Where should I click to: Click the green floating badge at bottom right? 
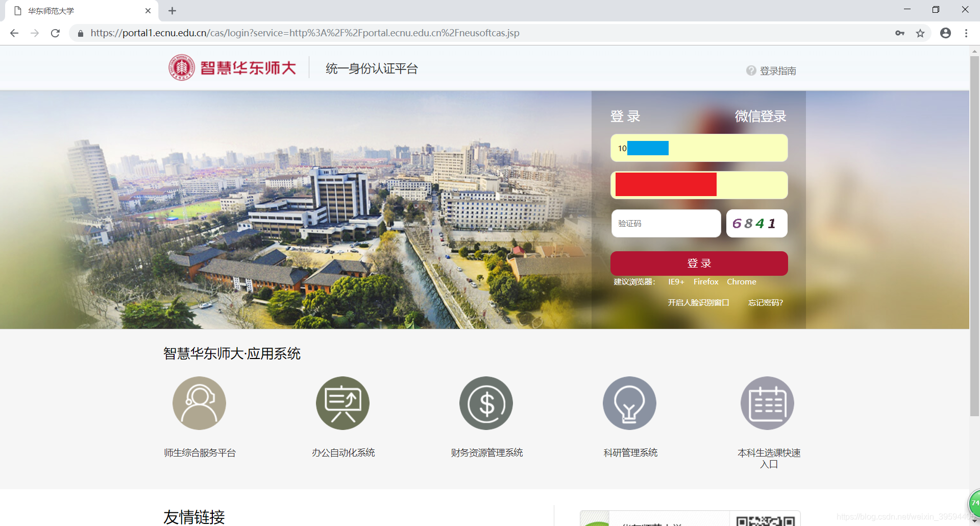[974, 503]
